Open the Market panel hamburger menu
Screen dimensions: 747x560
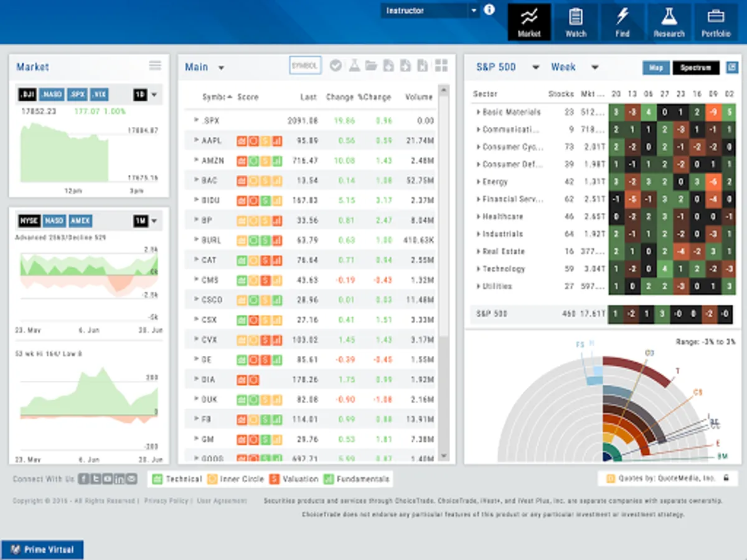click(x=155, y=66)
